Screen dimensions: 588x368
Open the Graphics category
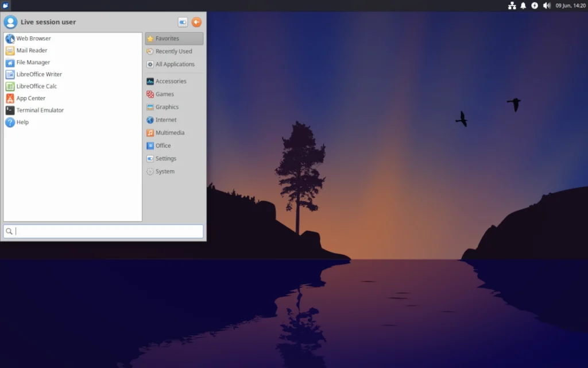175,107
